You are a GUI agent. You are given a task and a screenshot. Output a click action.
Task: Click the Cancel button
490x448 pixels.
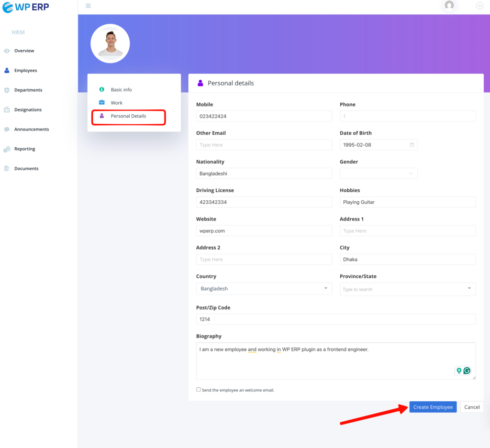click(x=471, y=407)
